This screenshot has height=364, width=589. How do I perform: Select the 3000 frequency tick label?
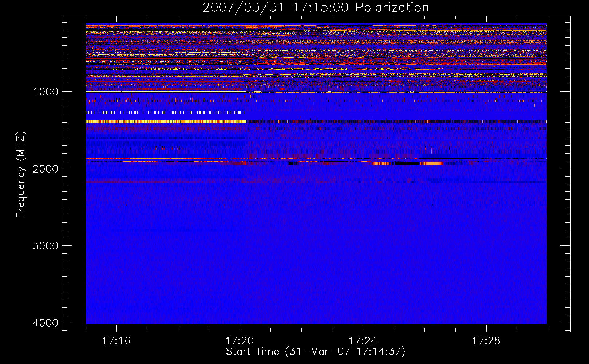46,246
